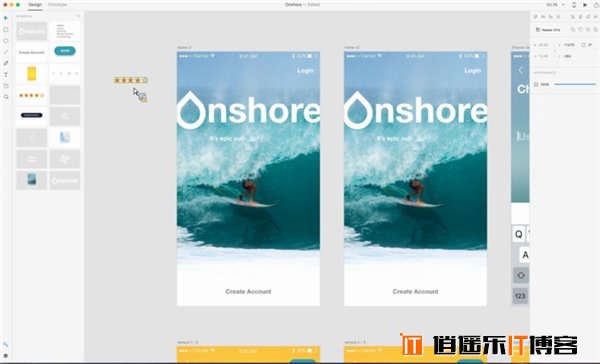
Task: Click the 123 key in keyboard artboard
Action: tap(520, 296)
